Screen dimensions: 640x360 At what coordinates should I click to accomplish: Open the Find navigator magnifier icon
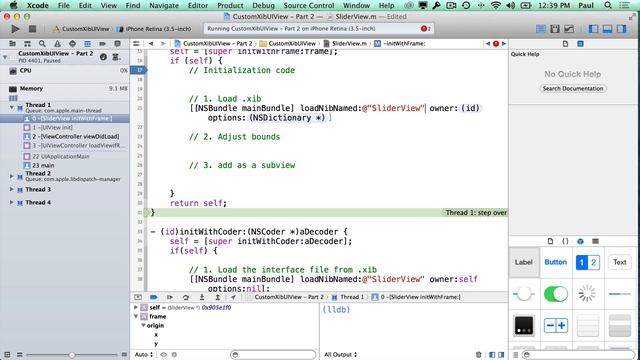[x=42, y=44]
